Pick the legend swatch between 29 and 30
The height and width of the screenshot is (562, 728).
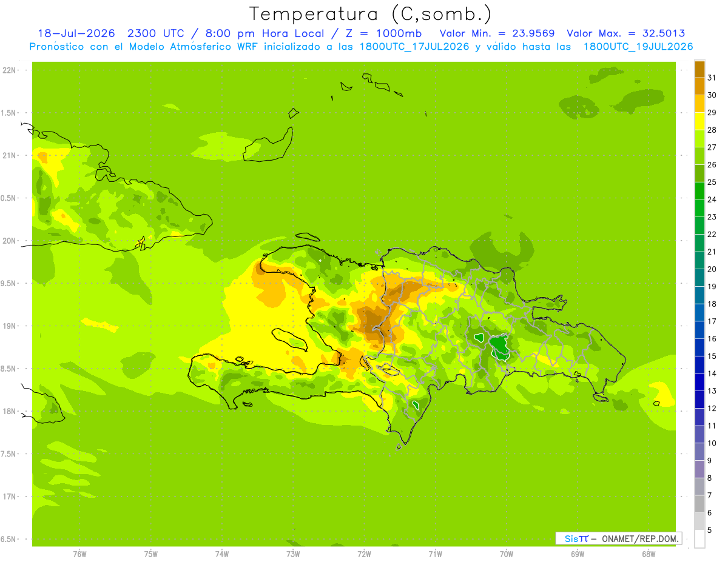[x=699, y=104]
